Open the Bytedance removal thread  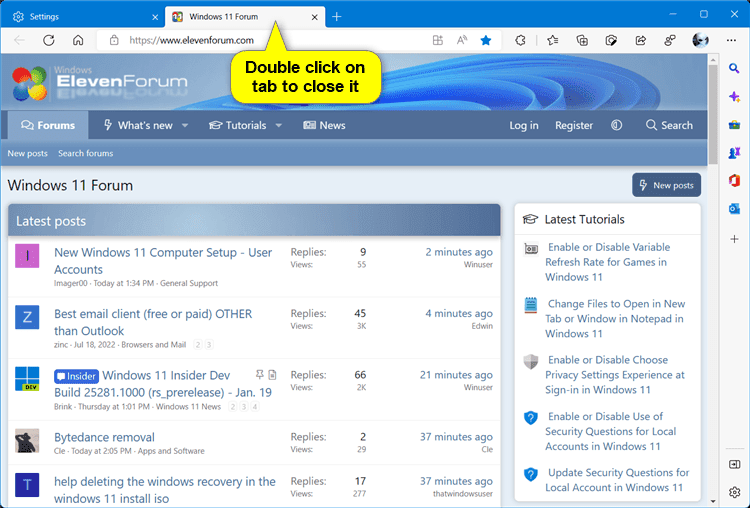(x=104, y=437)
